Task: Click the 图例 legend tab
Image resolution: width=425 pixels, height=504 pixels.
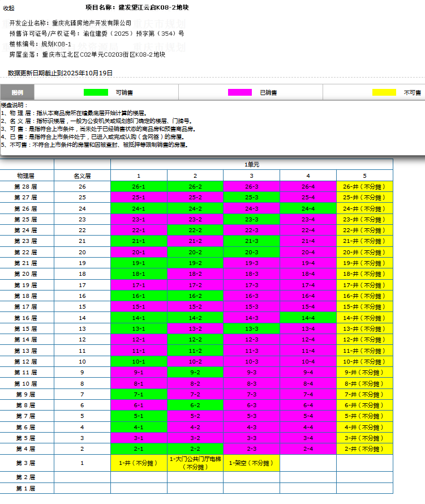Action: pyautogui.click(x=18, y=92)
